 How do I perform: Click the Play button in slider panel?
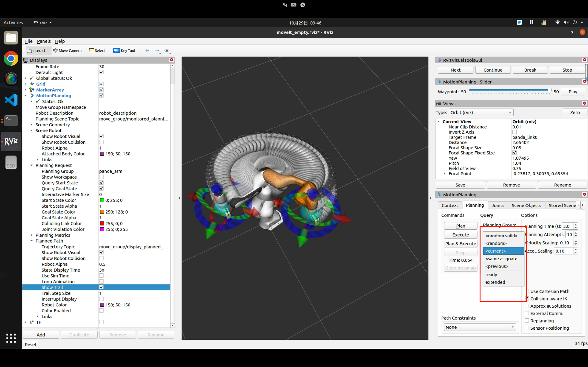(572, 92)
